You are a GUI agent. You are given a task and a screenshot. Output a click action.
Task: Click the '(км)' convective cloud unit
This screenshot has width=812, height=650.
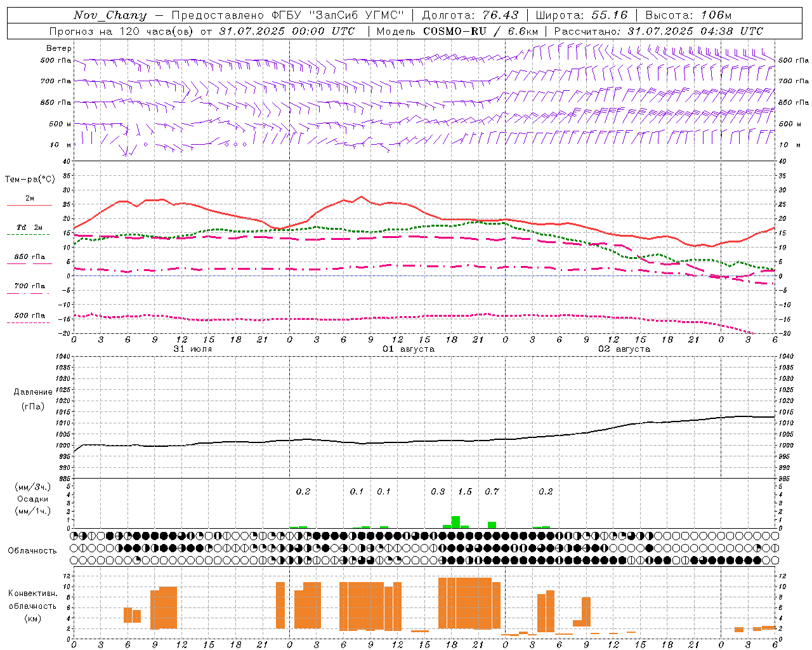[33, 618]
